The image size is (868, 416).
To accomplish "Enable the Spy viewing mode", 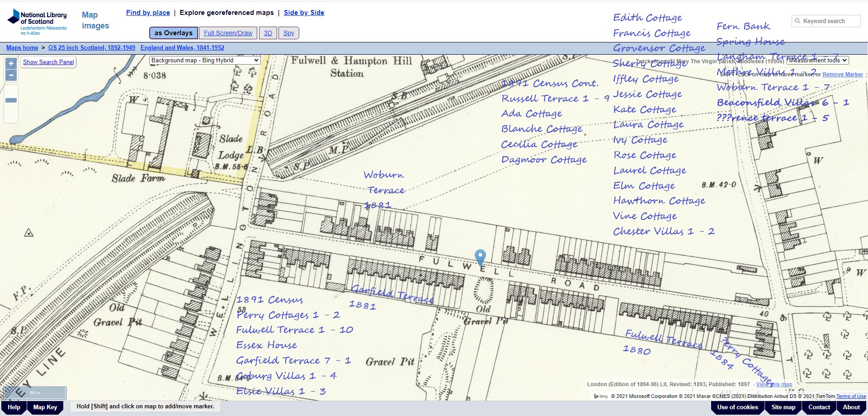I will pyautogui.click(x=289, y=33).
